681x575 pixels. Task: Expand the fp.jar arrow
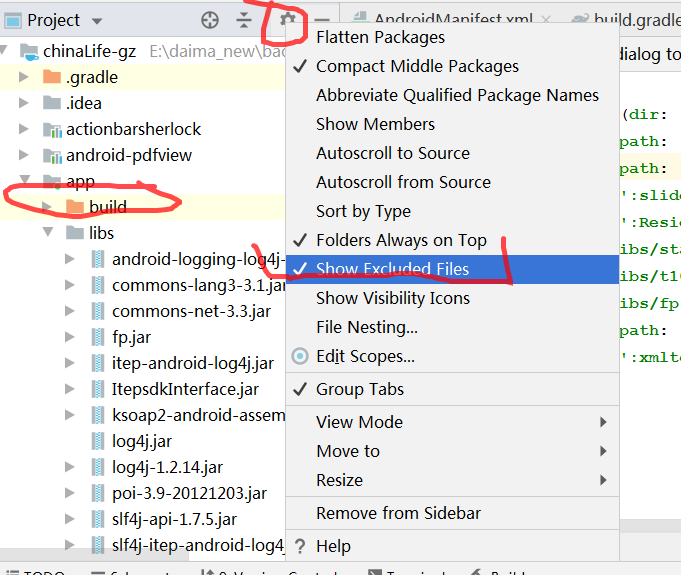click(69, 337)
